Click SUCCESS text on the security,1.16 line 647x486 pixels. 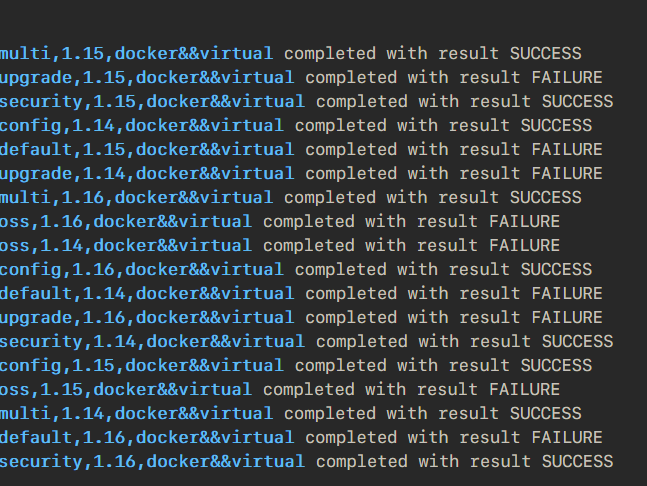(x=578, y=461)
